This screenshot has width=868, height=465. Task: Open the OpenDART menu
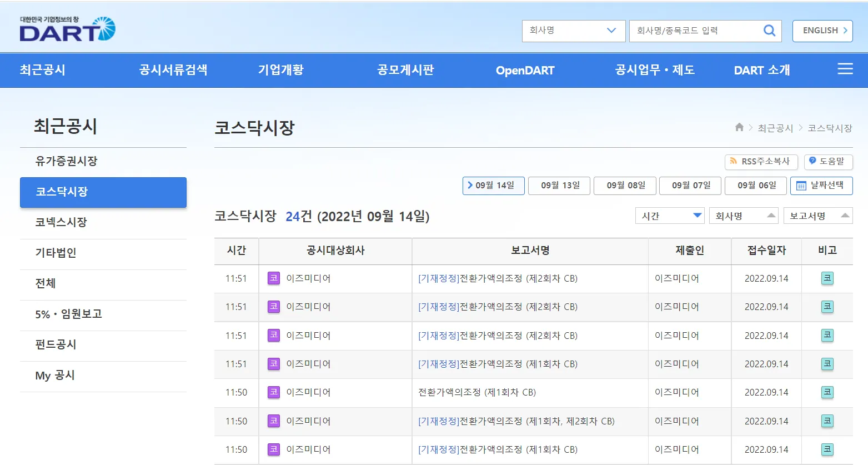525,71
